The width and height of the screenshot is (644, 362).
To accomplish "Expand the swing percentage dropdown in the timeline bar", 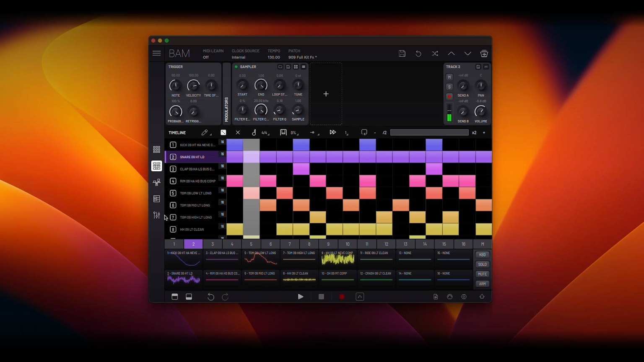I will coord(293,132).
